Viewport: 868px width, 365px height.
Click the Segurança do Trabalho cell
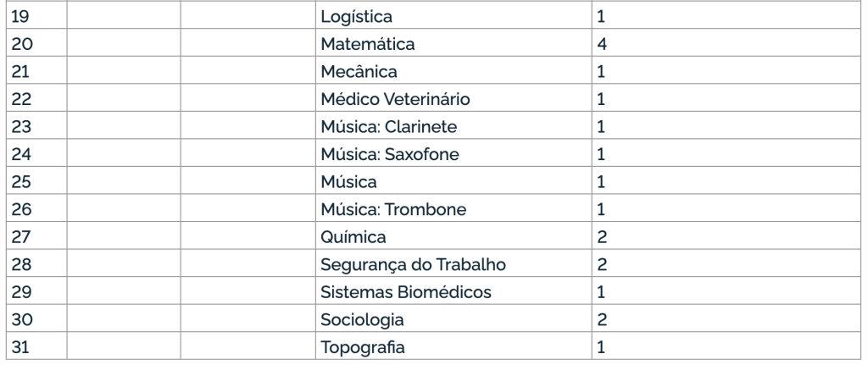click(x=414, y=265)
